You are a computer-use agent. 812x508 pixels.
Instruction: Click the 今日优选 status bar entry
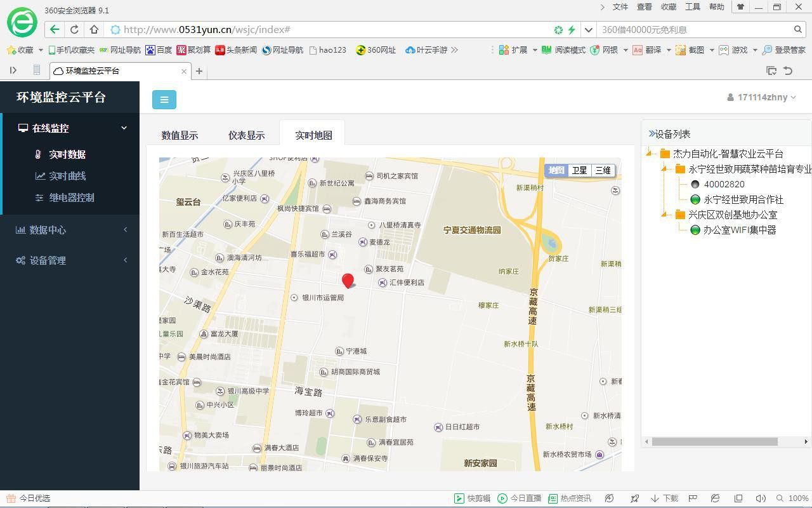tap(29, 498)
